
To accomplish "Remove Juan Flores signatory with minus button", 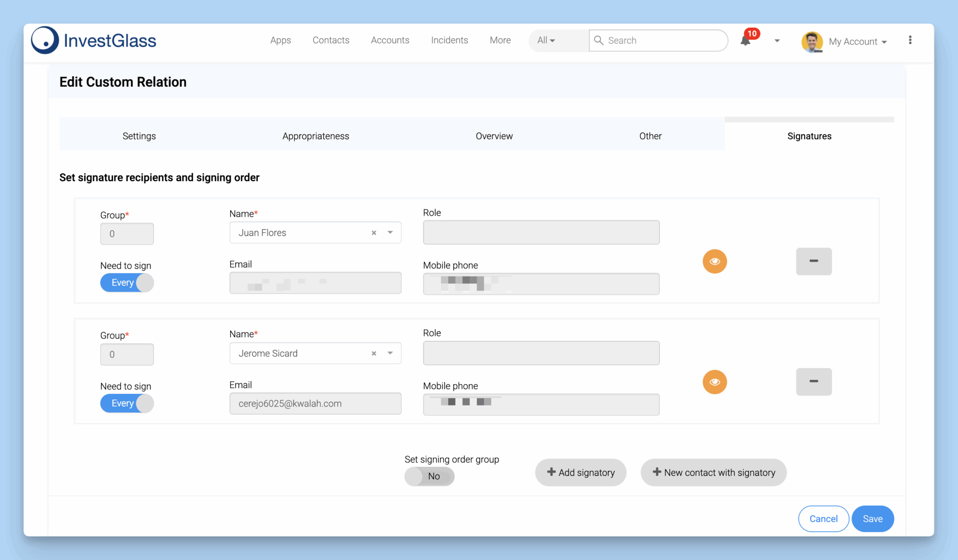I will coord(813,261).
